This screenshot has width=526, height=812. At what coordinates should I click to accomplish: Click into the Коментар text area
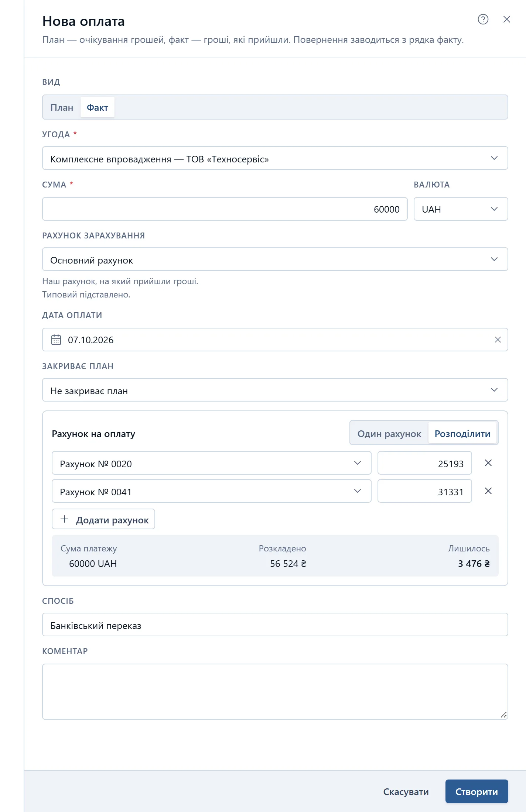click(275, 691)
